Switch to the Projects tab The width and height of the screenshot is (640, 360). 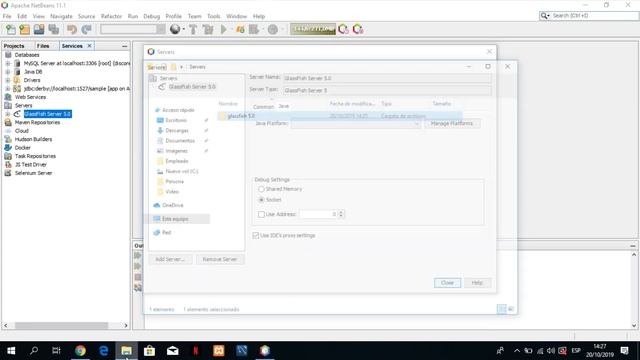point(14,46)
